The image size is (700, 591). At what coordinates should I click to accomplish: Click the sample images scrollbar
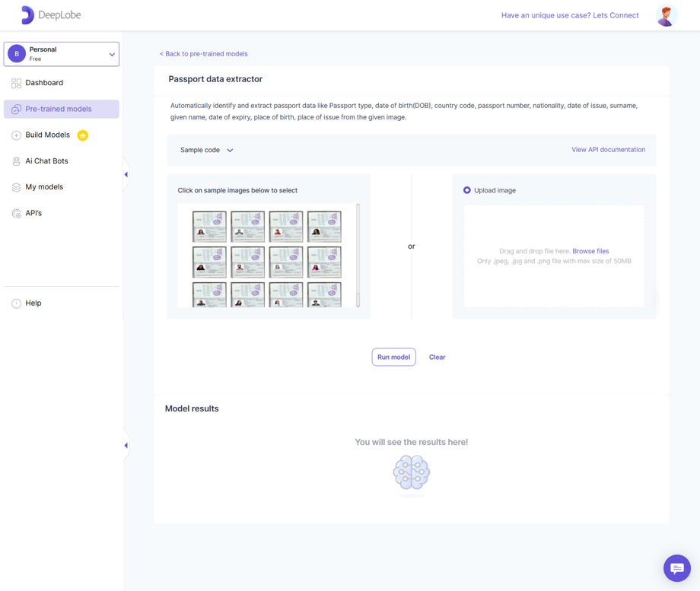(358, 255)
